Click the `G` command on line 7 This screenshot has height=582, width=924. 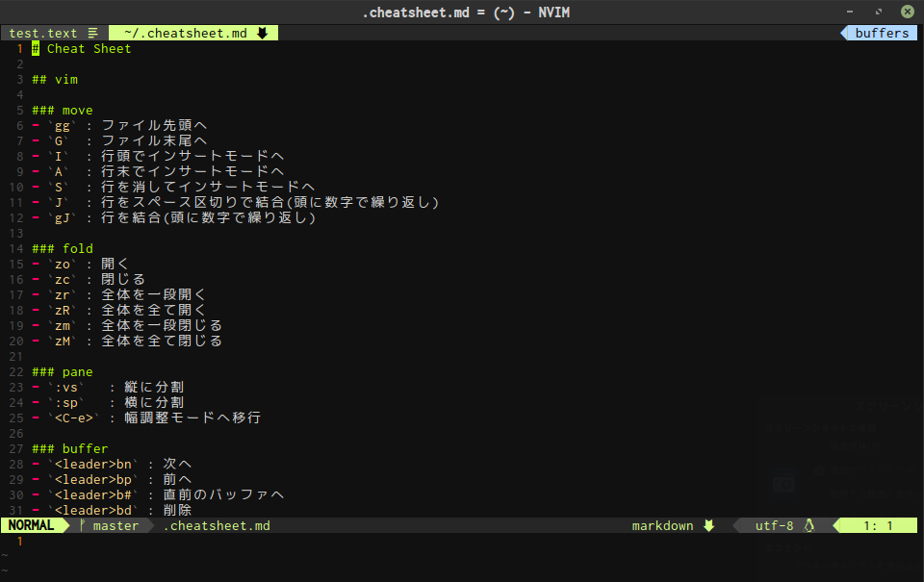click(x=59, y=140)
